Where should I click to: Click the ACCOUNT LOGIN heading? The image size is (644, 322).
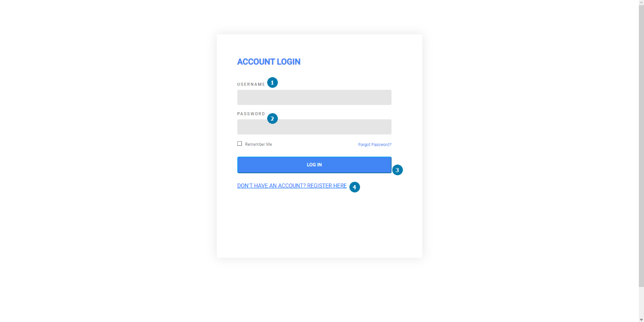click(x=269, y=62)
